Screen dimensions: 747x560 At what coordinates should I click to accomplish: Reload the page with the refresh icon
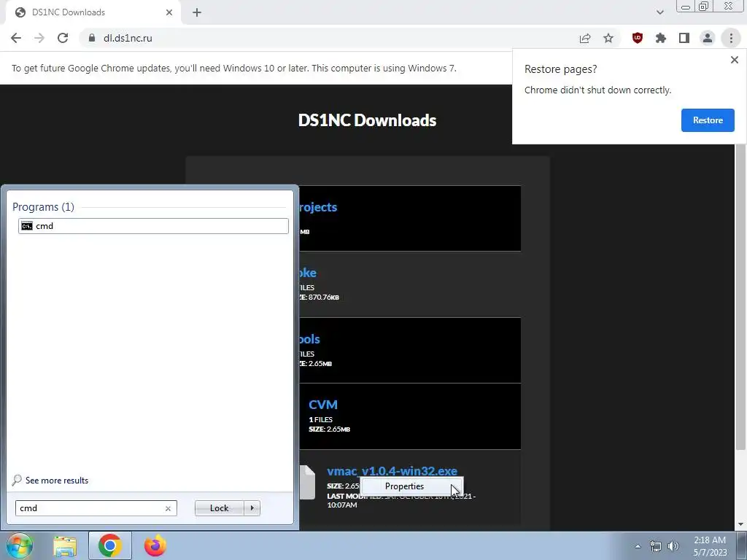coord(63,38)
